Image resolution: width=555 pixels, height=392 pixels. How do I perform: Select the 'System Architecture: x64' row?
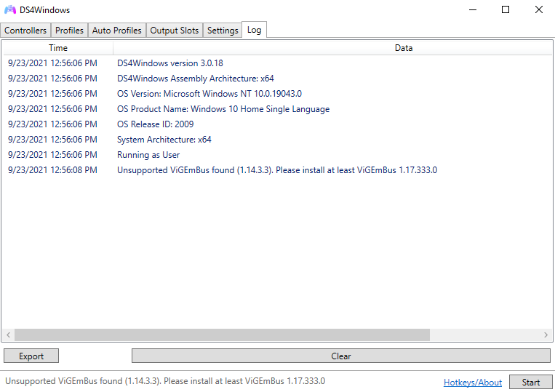coord(278,140)
